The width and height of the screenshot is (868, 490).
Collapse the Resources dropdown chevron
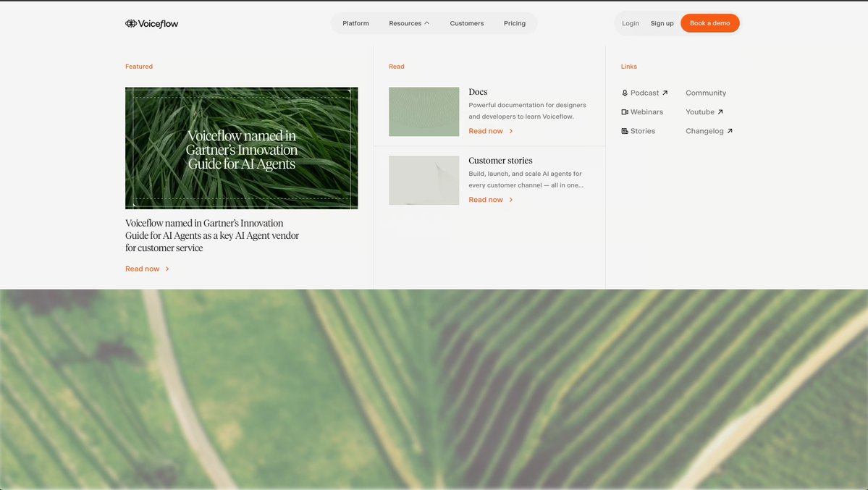[427, 23]
